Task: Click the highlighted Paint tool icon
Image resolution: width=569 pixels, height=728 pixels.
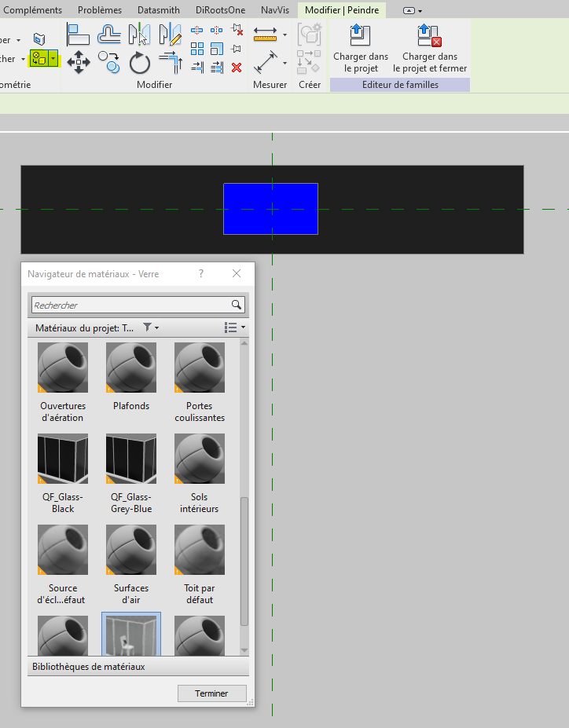Action: [x=39, y=58]
